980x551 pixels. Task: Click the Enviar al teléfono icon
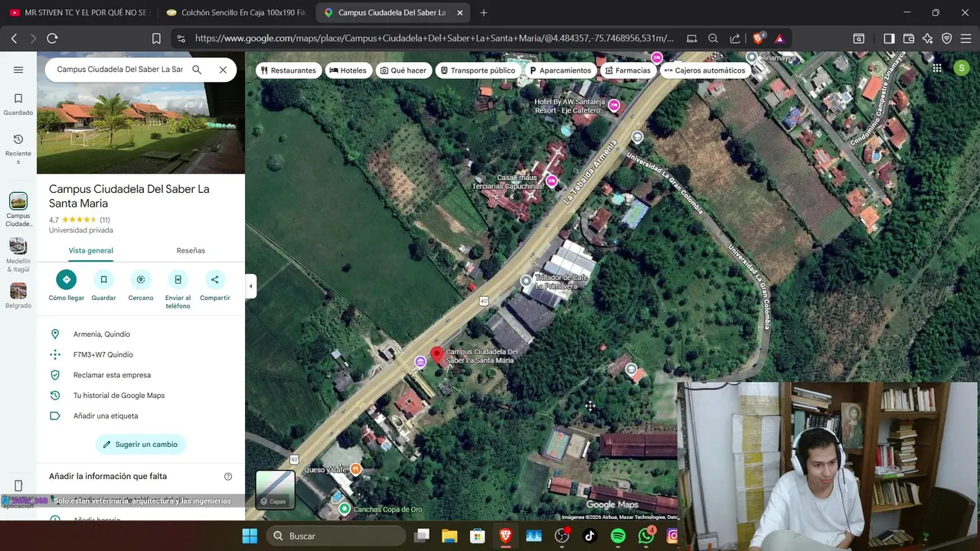[178, 279]
